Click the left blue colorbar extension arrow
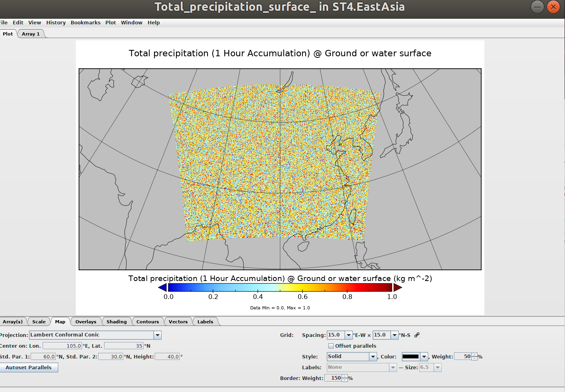565x392 pixels. click(x=162, y=287)
